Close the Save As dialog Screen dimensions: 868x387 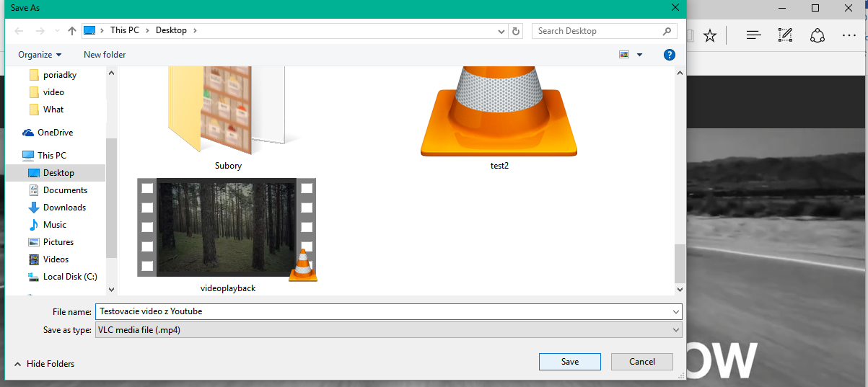click(x=675, y=7)
